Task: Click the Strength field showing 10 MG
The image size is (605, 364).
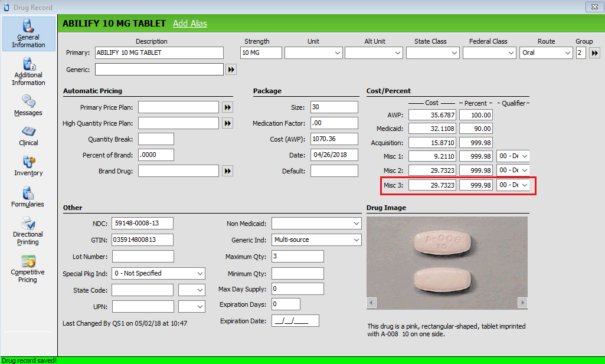Action: 261,53
